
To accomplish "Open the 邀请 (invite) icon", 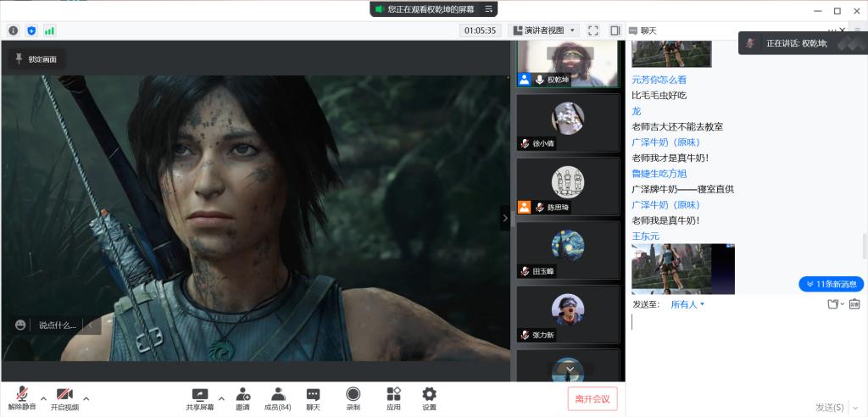I will (x=242, y=394).
